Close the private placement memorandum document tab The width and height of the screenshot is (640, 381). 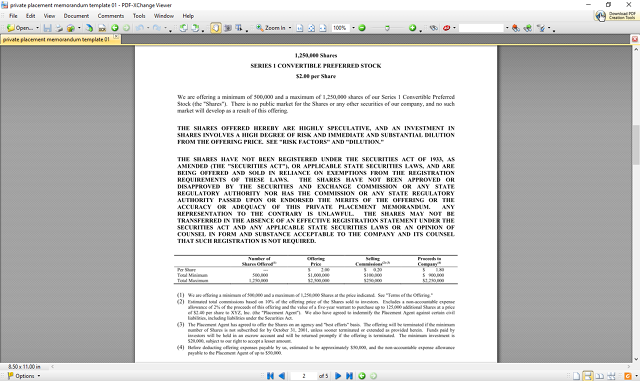coord(116,37)
